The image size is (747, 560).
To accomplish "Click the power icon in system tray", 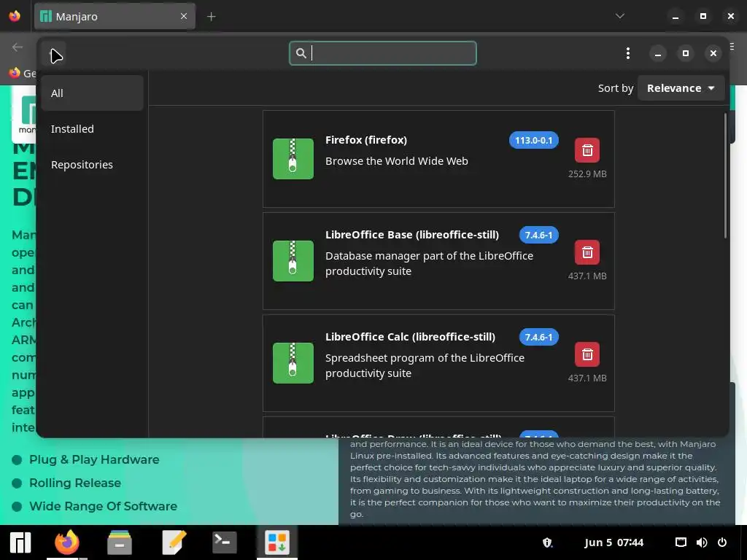I will click(722, 542).
